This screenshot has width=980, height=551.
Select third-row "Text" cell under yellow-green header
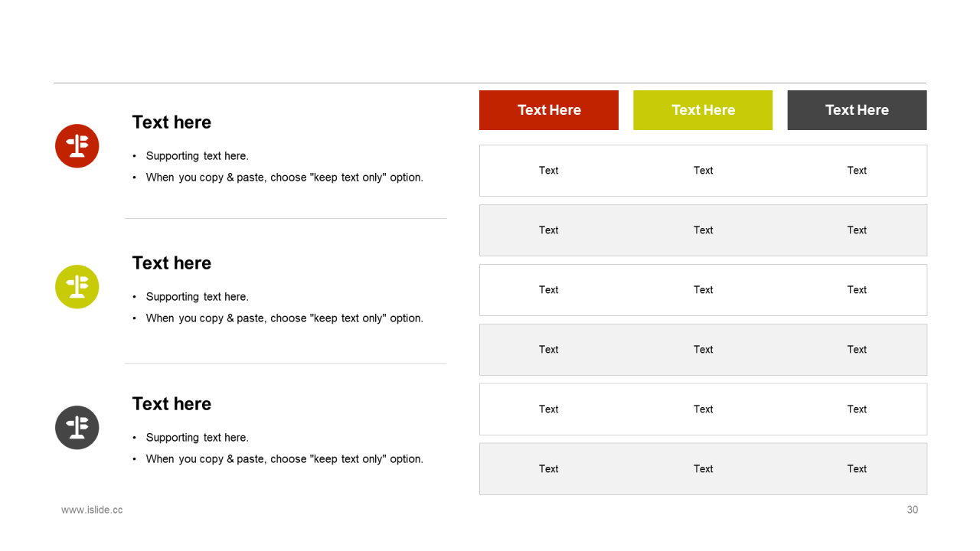point(704,290)
